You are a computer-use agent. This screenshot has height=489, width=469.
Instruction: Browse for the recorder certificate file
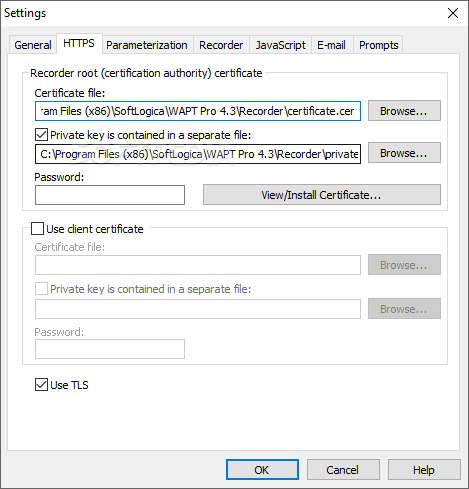point(404,111)
